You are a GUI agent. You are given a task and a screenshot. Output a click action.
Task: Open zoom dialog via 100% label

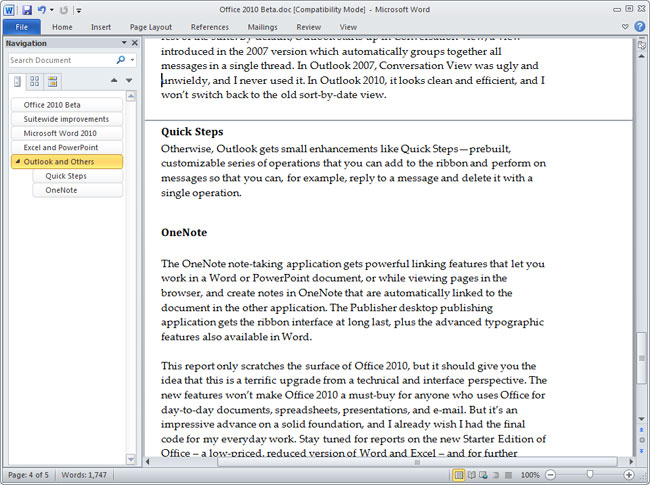(530, 475)
